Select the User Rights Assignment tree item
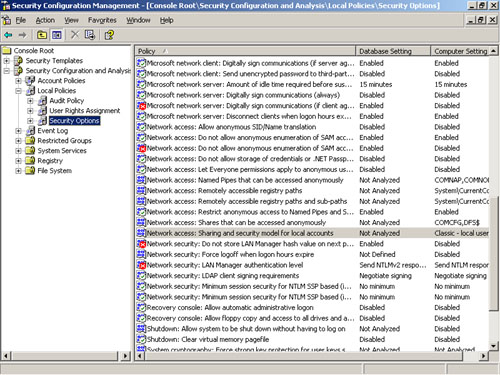This screenshot has width=500, height=375. point(85,111)
